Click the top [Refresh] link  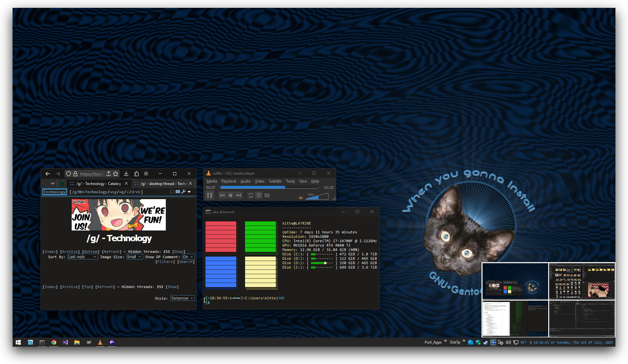coord(112,252)
